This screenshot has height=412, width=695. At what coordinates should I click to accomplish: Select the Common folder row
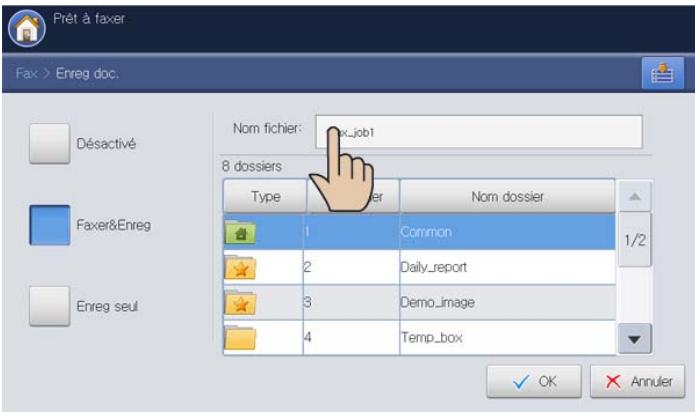pos(505,232)
